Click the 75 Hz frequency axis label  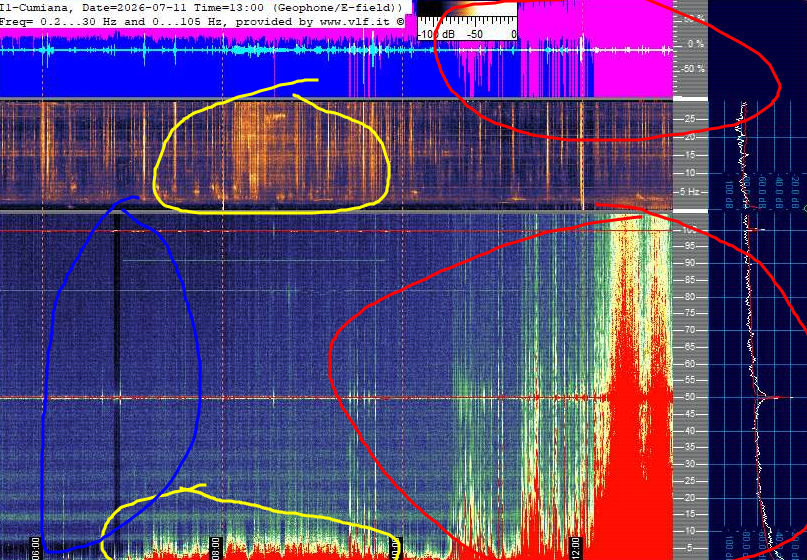point(689,313)
